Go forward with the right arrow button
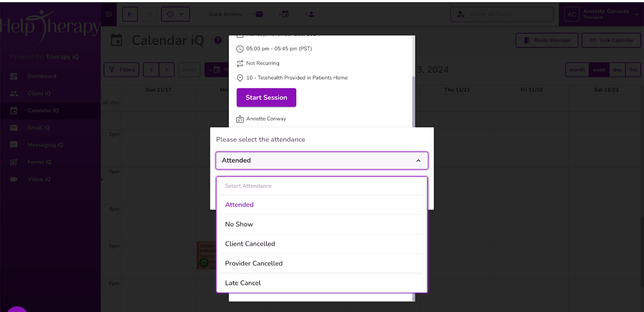This screenshot has height=312, width=644. coord(149,14)
